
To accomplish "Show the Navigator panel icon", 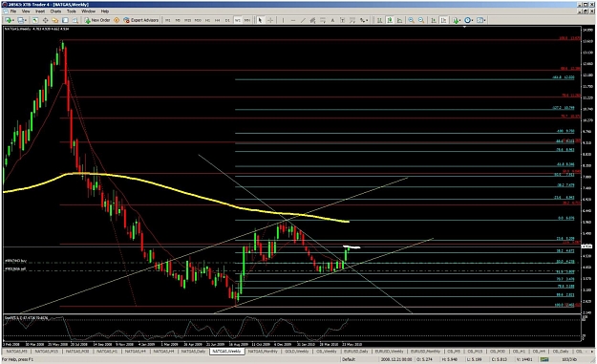I will (55, 20).
